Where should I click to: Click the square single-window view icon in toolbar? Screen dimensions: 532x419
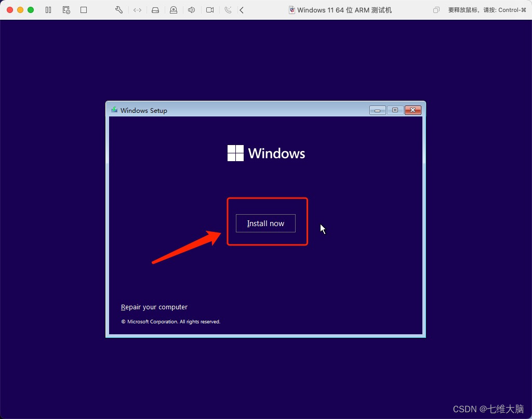tap(84, 10)
